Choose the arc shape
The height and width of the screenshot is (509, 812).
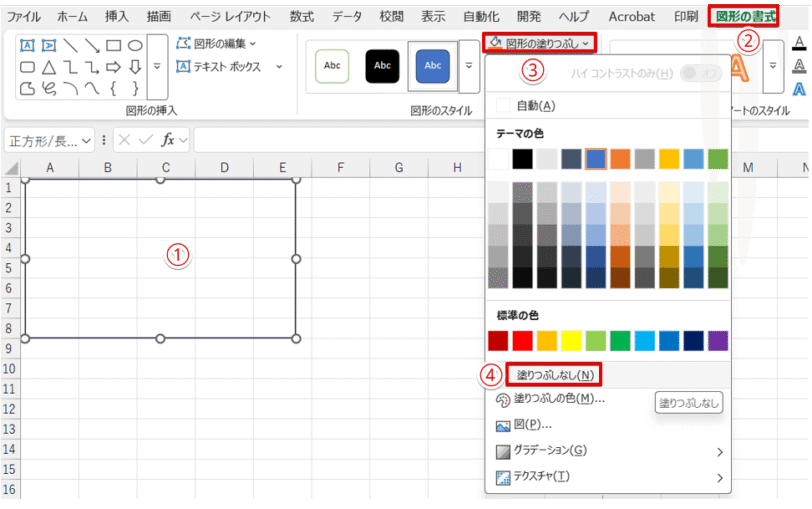[x=70, y=89]
